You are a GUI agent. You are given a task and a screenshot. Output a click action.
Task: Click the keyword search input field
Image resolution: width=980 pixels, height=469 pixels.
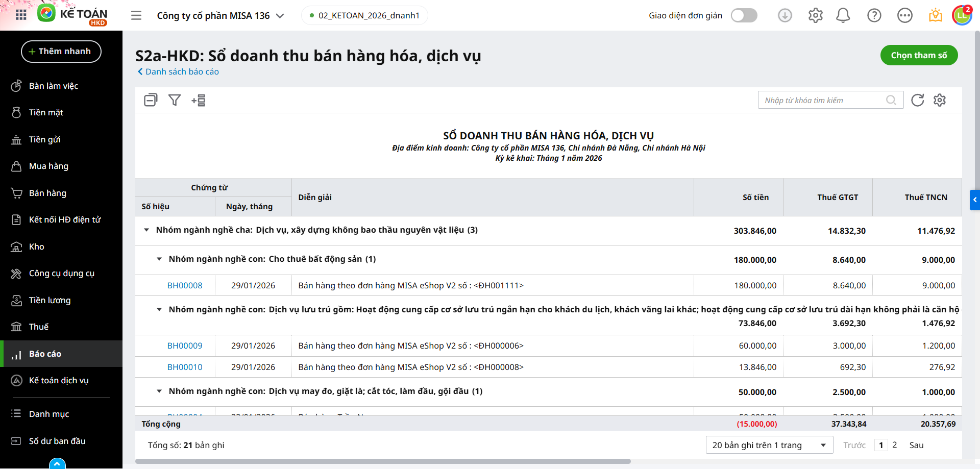pos(823,100)
